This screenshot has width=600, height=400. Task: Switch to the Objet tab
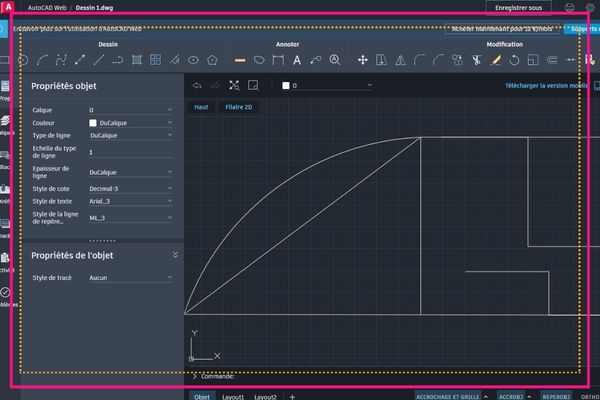[x=202, y=397]
